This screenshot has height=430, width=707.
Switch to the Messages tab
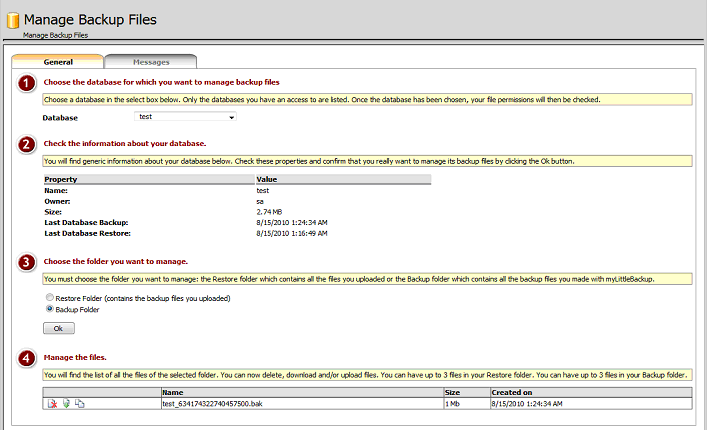pyautogui.click(x=151, y=62)
